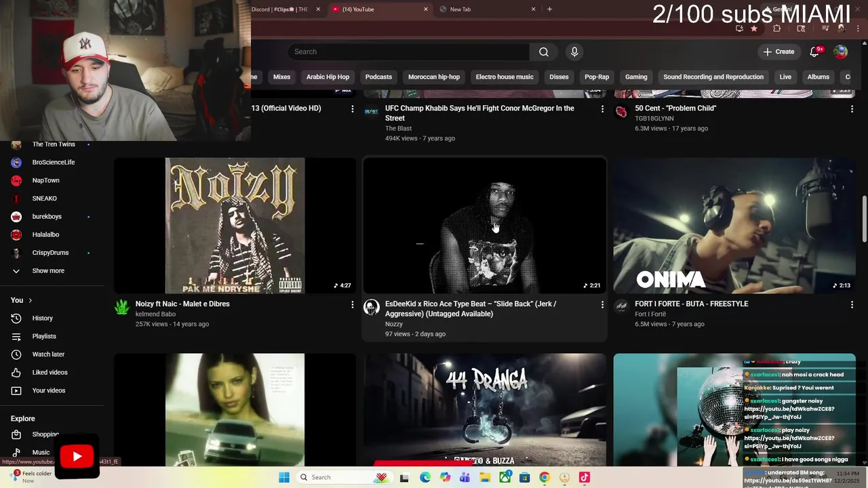868x488 pixels.
Task: Select the Mixes filter chip
Action: 281,77
